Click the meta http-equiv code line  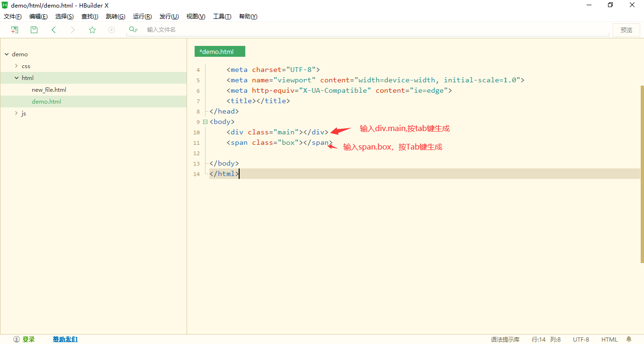pos(340,90)
